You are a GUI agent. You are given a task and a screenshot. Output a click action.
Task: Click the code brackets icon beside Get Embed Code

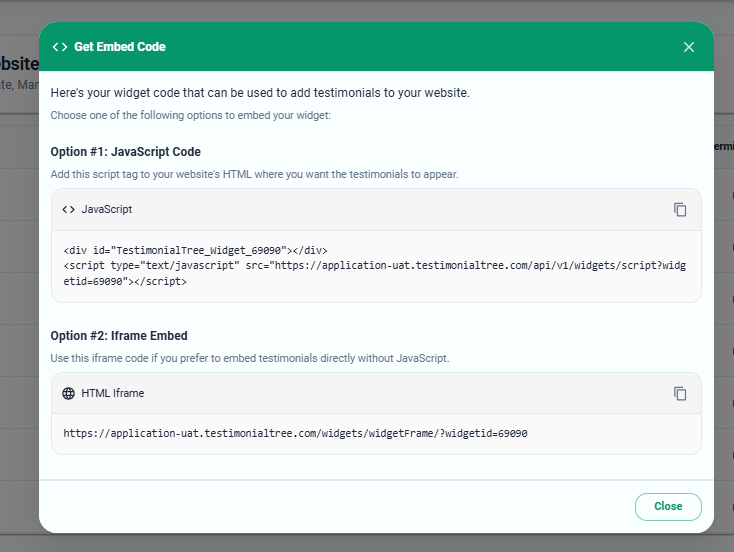(x=60, y=47)
